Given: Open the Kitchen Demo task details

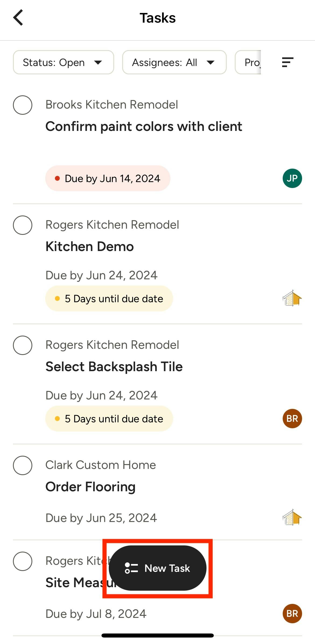Looking at the screenshot, I should coord(90,246).
